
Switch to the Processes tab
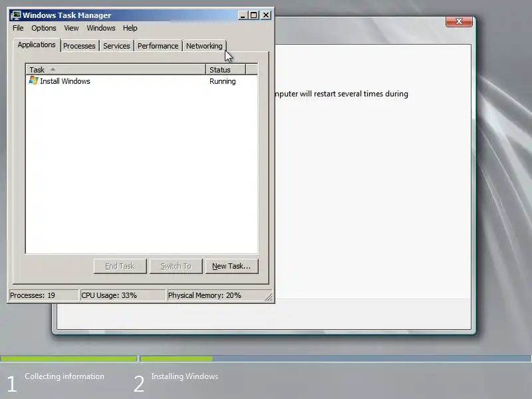pos(79,46)
